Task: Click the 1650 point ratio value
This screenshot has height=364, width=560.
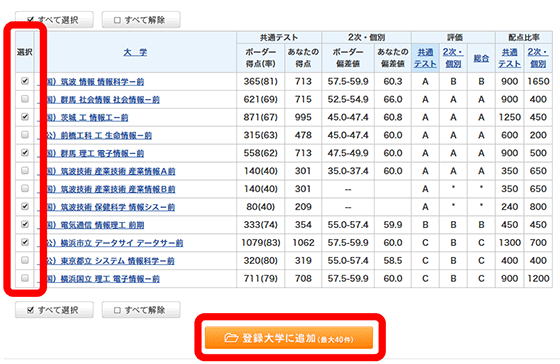Action: pos(538,81)
